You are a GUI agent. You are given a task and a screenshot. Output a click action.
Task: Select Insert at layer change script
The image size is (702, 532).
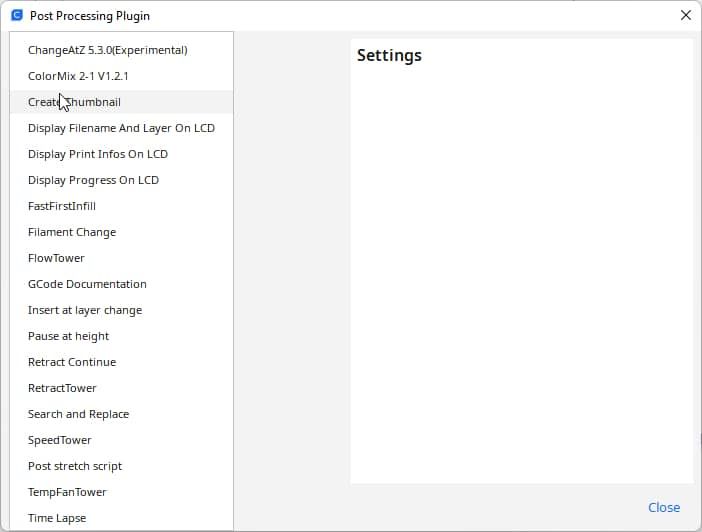[85, 310]
